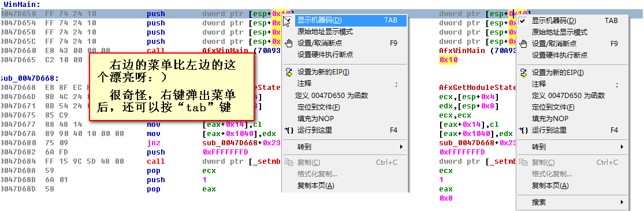Choose 设置硬件执行断点 in left menu
Screen dimensions: 644x211
[325, 55]
